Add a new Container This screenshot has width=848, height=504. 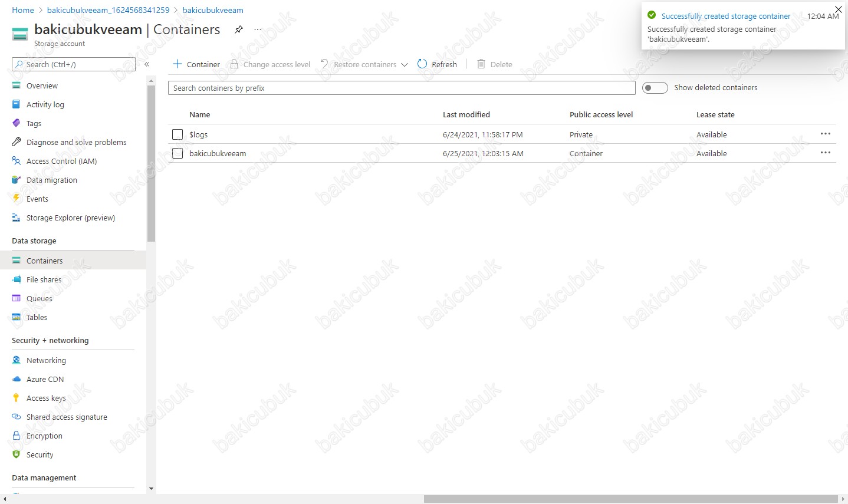click(196, 64)
